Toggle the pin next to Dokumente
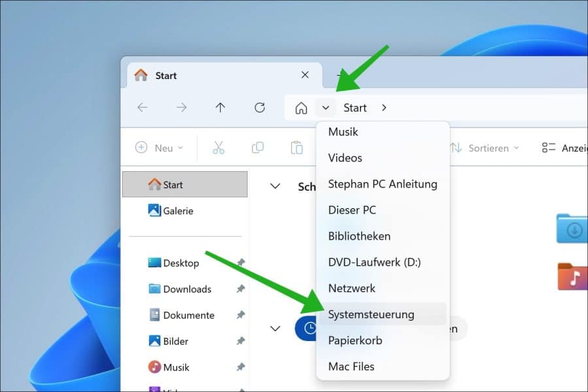 pyautogui.click(x=240, y=315)
